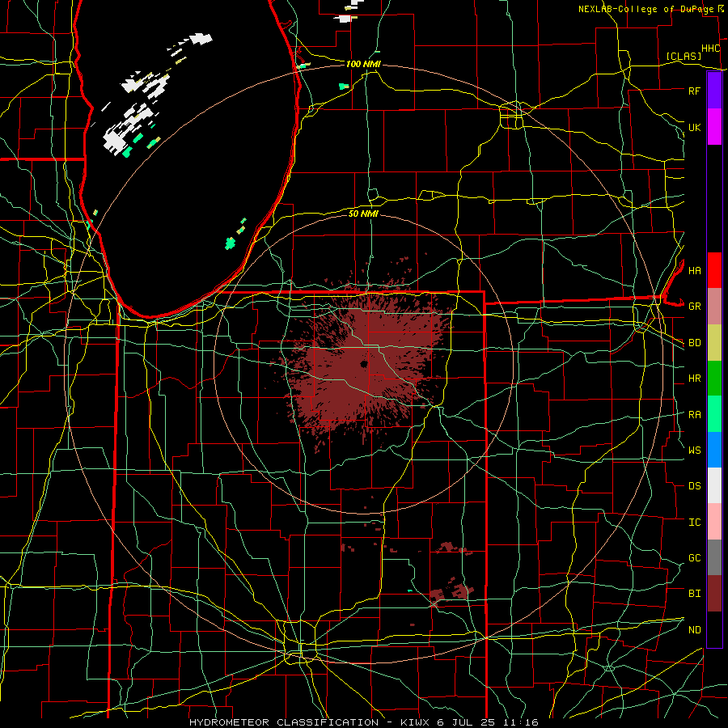728x728 pixels.
Task: Click the 'DS' legend label
Action: 694,486
